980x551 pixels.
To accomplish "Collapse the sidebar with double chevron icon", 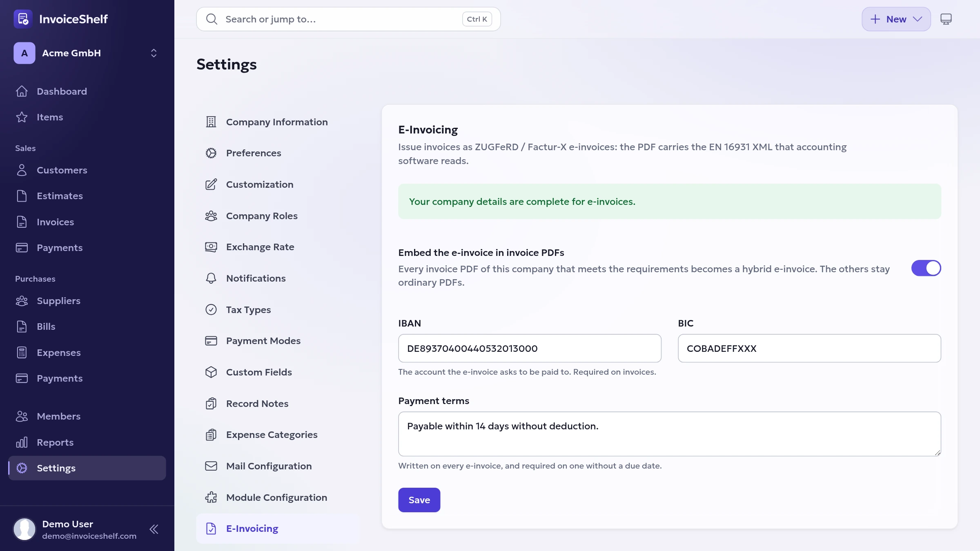I will pos(154,529).
